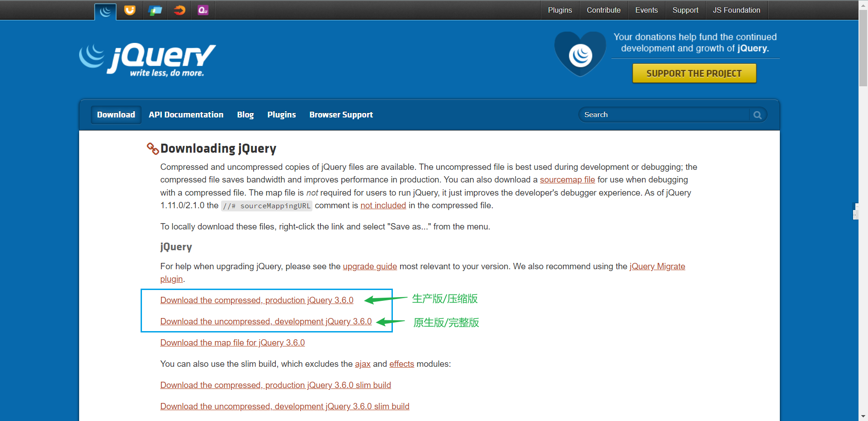Click the Downloading jQuery heading
Viewport: 868px width, 421px height.
(x=218, y=149)
